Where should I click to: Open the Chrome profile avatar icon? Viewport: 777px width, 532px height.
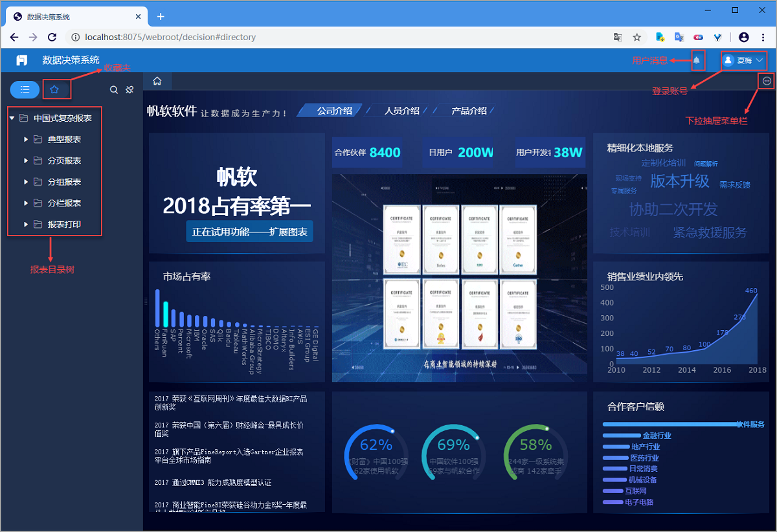[744, 37]
